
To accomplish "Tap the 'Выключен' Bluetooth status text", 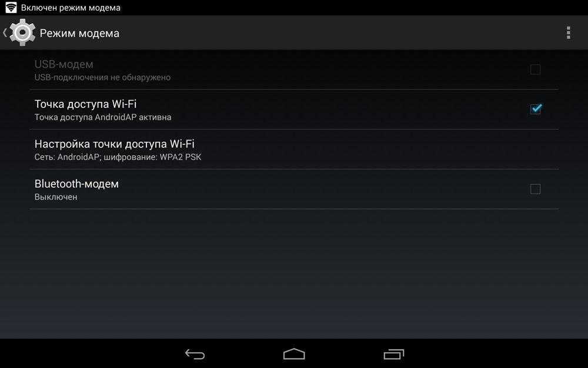I will (56, 197).
